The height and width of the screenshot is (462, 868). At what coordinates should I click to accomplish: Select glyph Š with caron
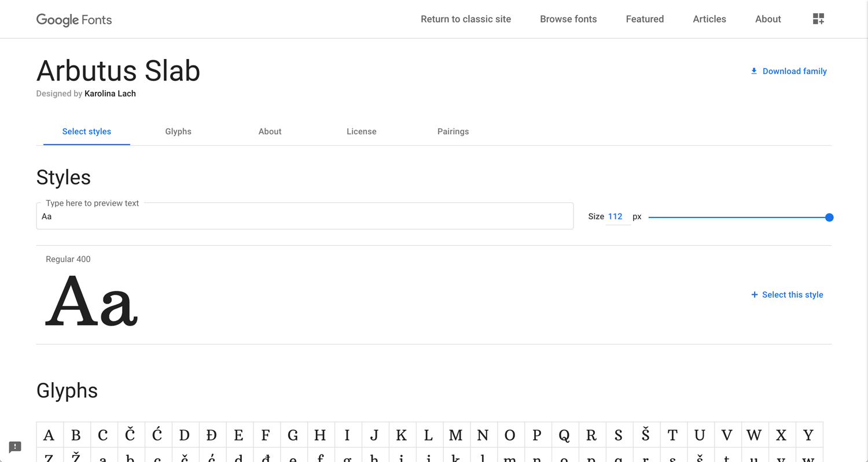click(x=647, y=435)
